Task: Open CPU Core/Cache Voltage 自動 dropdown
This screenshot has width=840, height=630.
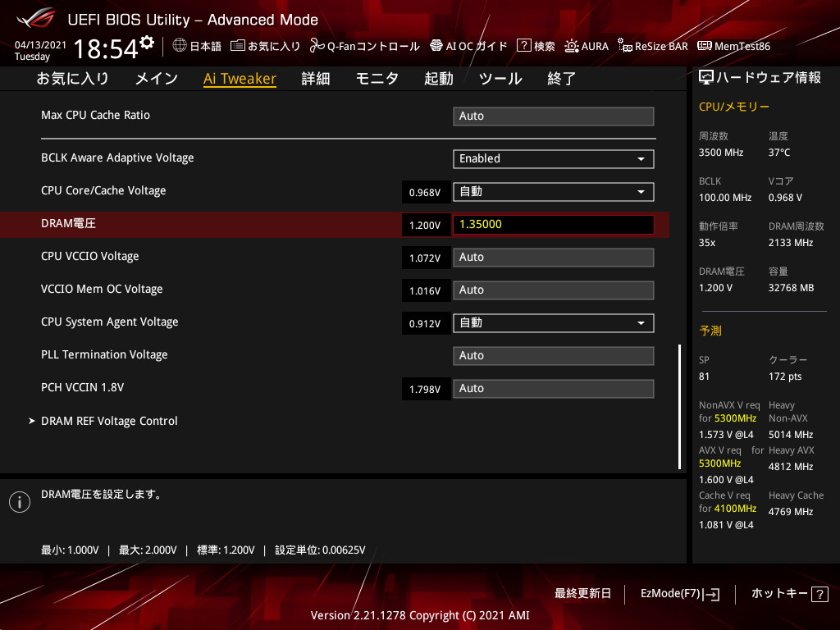Action: click(554, 192)
